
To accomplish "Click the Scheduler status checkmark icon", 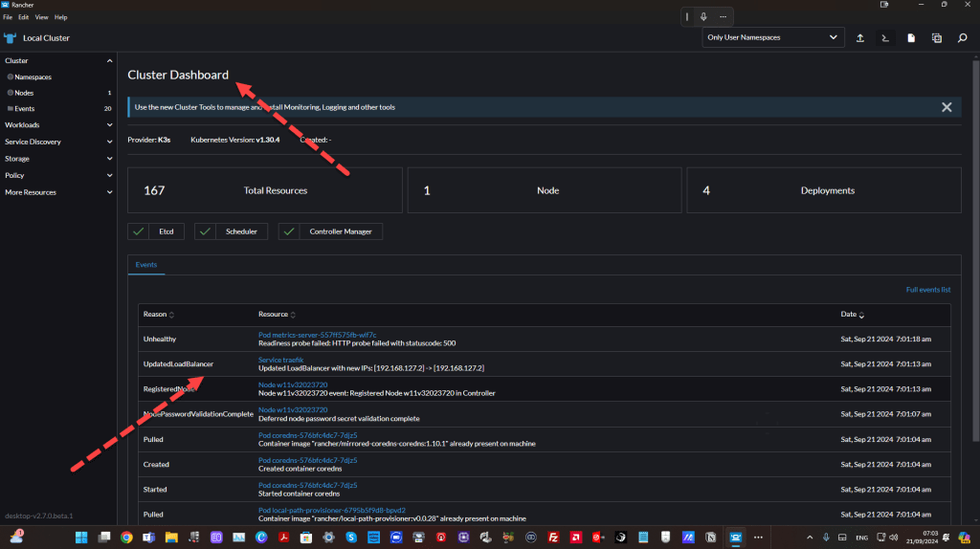I will coord(205,231).
